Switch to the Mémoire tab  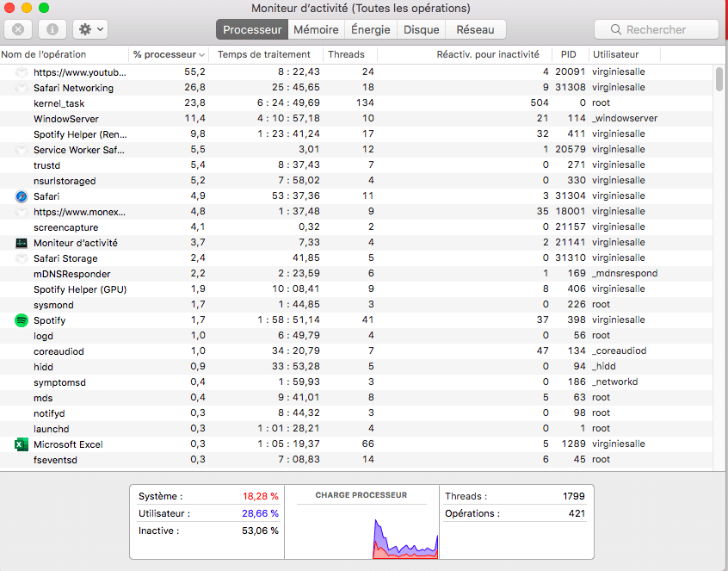[316, 29]
